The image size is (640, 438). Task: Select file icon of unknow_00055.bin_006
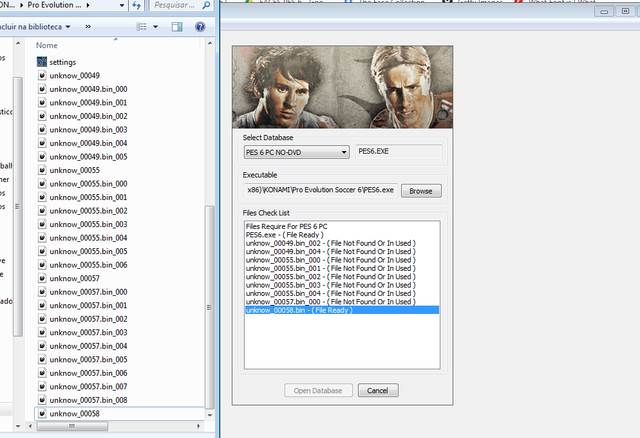(42, 265)
